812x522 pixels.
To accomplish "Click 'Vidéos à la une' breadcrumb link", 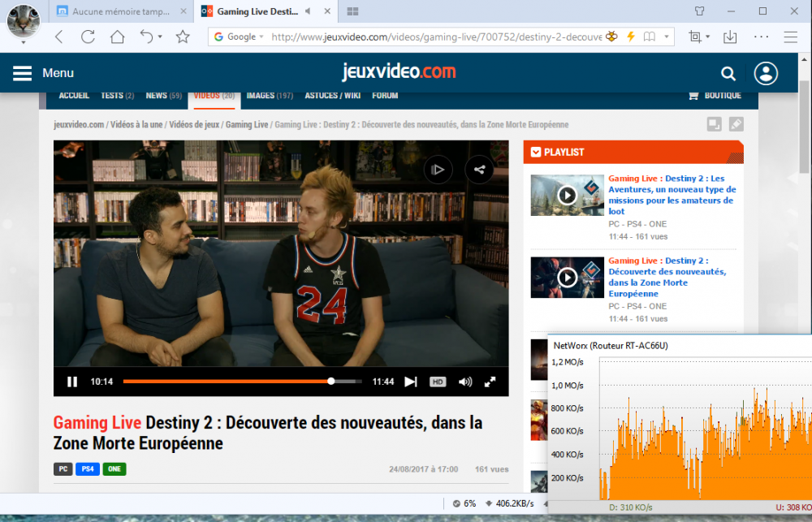I will 136,125.
